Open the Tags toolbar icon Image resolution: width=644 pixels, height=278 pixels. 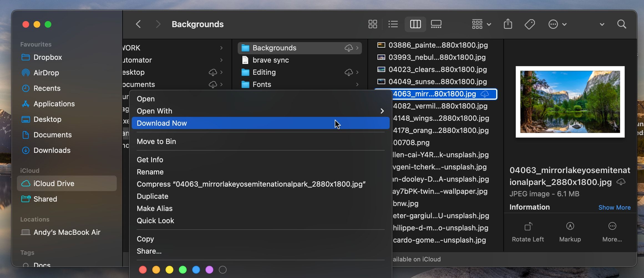coord(529,24)
